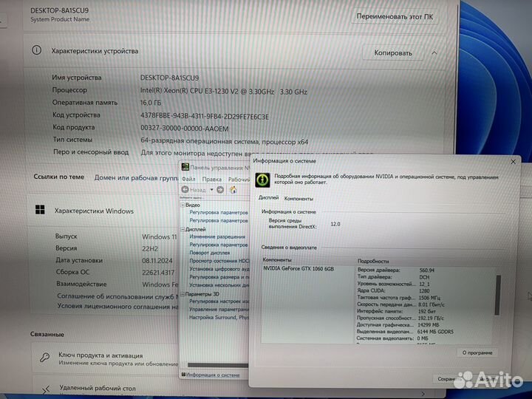Select Поворот дисплея in tree
The image size is (532, 399).
(x=209, y=253)
